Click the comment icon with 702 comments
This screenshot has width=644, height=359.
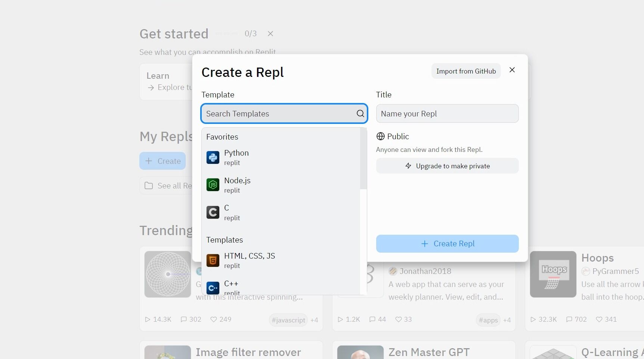coord(569,319)
